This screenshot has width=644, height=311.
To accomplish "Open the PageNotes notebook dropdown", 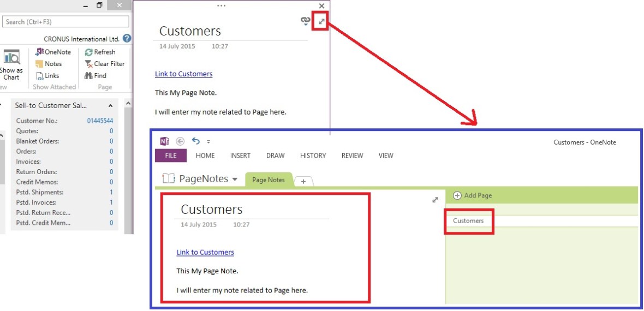I will coord(235,179).
